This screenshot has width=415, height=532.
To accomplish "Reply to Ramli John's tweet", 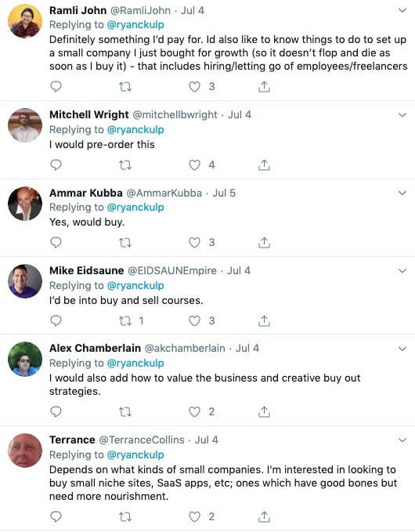I will [56, 86].
